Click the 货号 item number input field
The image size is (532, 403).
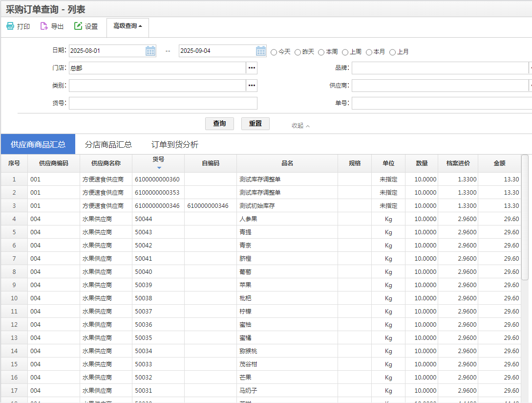(x=163, y=103)
